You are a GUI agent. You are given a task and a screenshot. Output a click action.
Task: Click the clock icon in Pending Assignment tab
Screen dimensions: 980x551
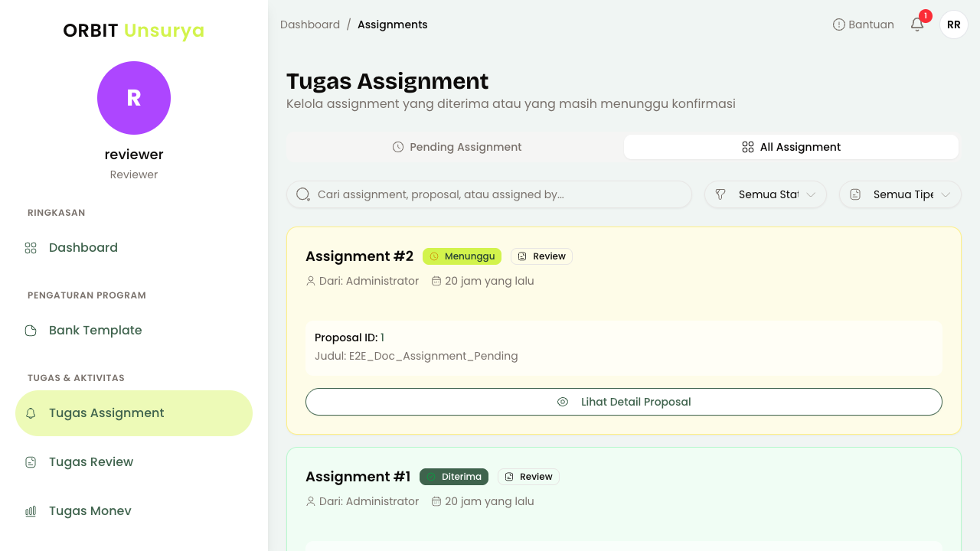click(x=398, y=147)
